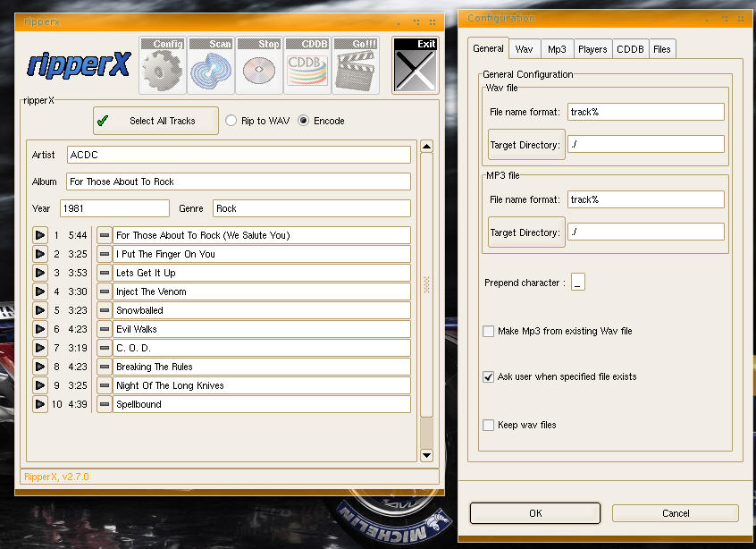Toggle selection button for Night Of The Long Knives
Viewport: 756px width, 549px height.
(105, 386)
